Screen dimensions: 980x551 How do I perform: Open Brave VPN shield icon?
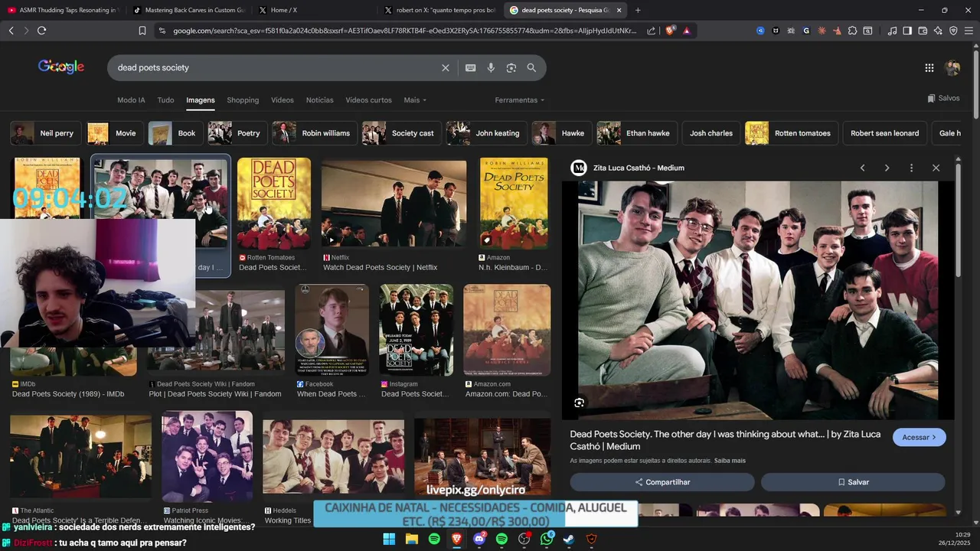click(953, 31)
